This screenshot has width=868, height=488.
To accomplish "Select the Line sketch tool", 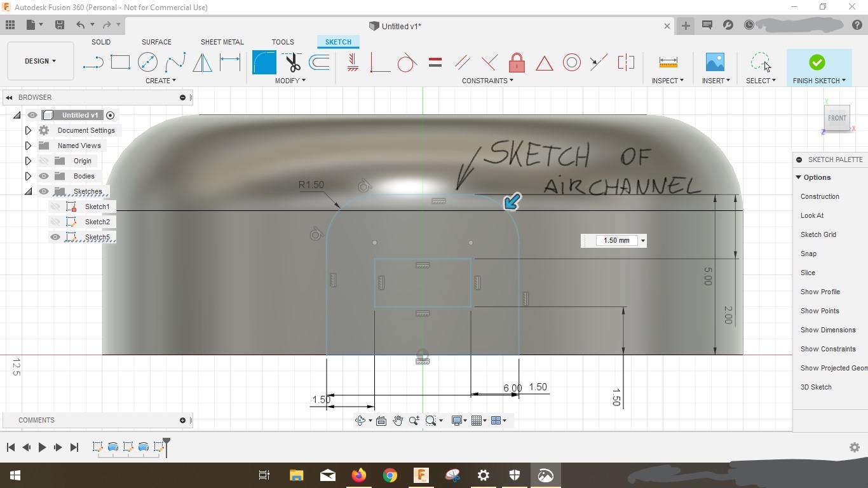I will point(93,62).
